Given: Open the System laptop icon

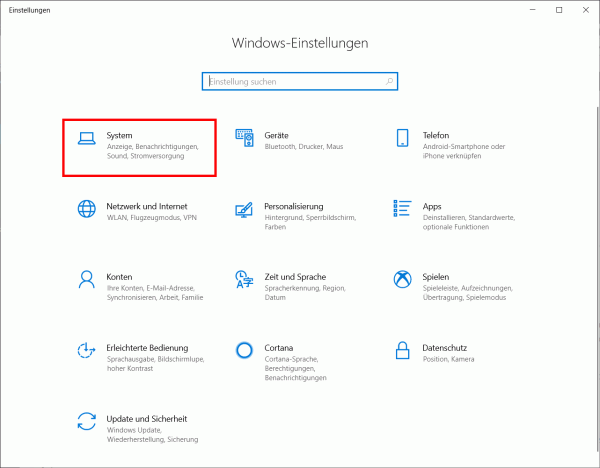Looking at the screenshot, I should pyautogui.click(x=86, y=138).
